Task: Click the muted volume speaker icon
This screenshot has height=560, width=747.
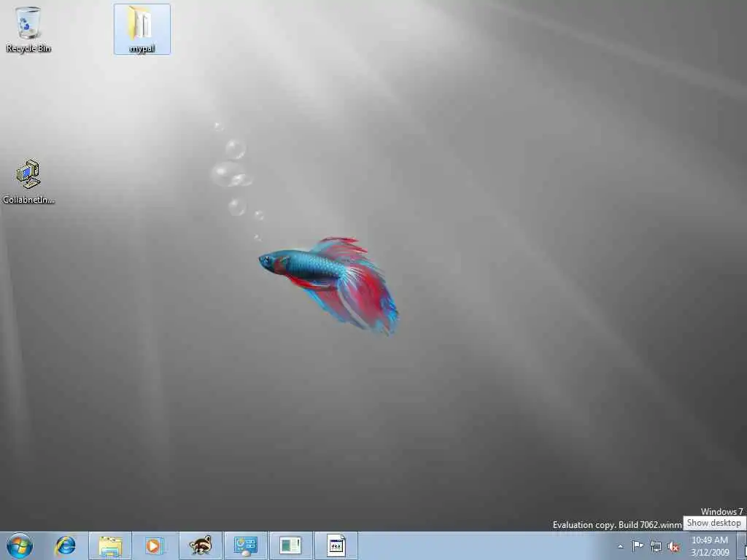Action: (x=673, y=546)
